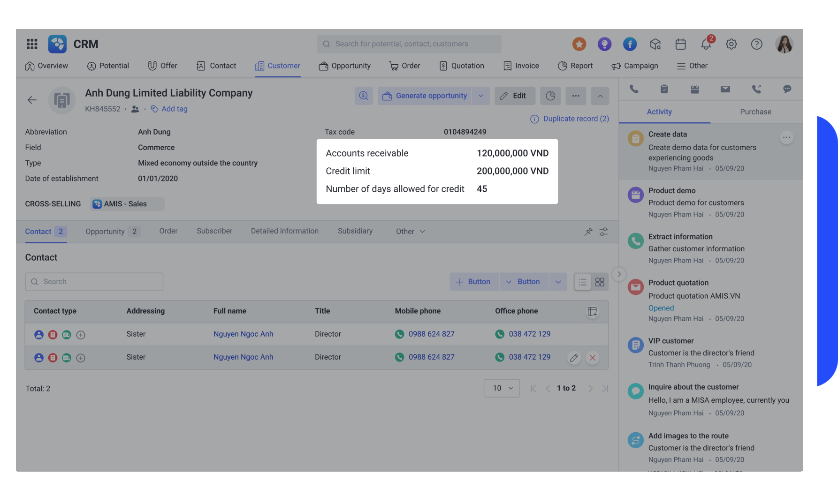Viewport: 838px width, 504px height.
Task: Open the calendar icon in the activity toolbar
Action: (x=695, y=89)
